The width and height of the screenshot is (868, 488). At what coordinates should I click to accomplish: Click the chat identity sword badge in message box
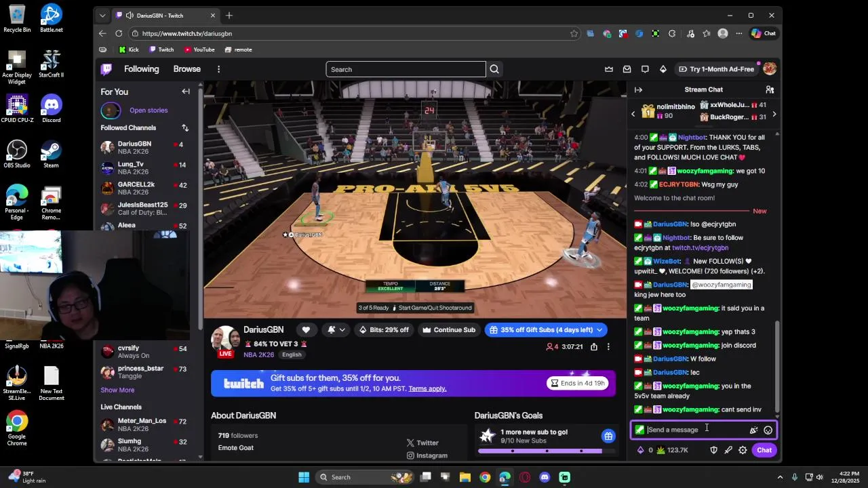click(639, 430)
